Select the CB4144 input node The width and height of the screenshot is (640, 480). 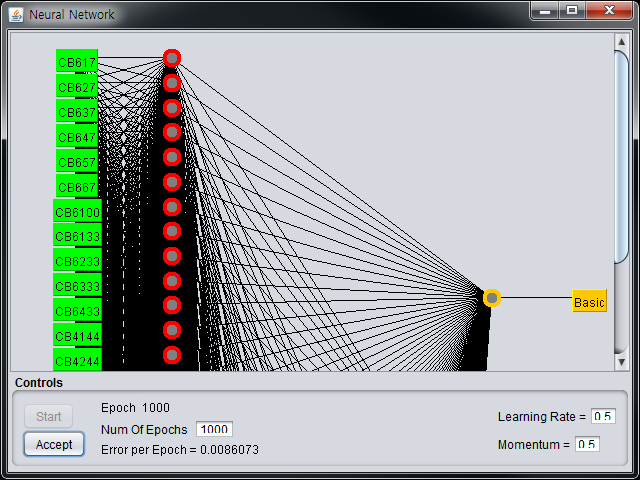pos(78,335)
